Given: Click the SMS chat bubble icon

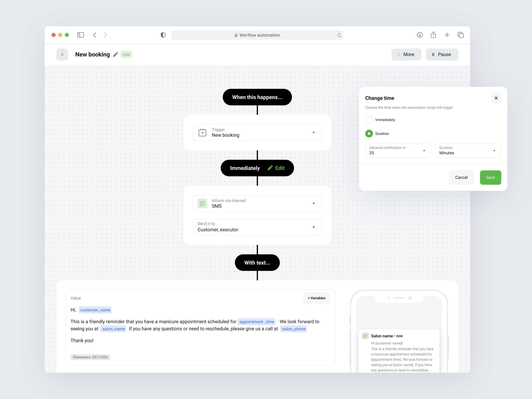Looking at the screenshot, I should (x=202, y=203).
